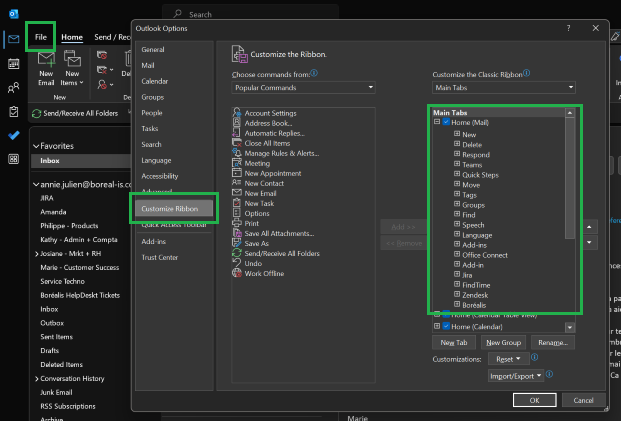Click the info icon beside Choose commands from

click(314, 73)
